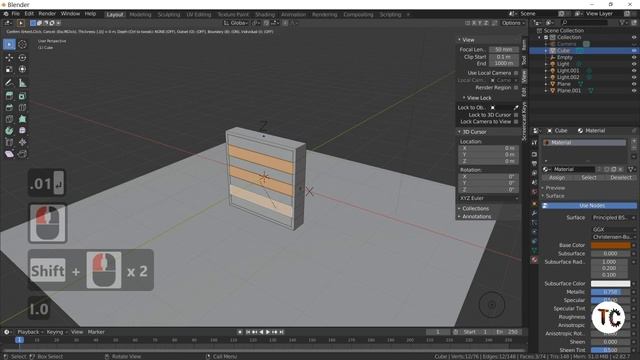The height and width of the screenshot is (360, 640).
Task: Click the Metallic value slider
Action: click(611, 292)
